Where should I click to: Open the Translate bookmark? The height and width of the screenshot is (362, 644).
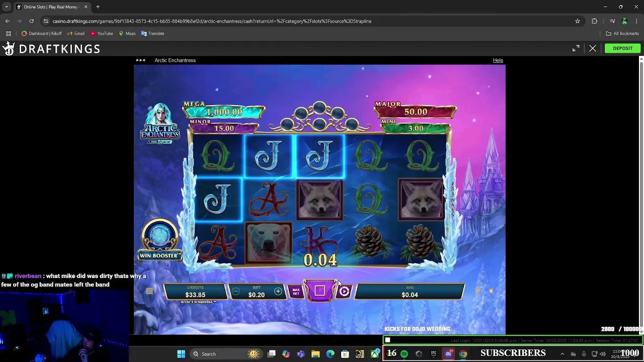pyautogui.click(x=152, y=34)
